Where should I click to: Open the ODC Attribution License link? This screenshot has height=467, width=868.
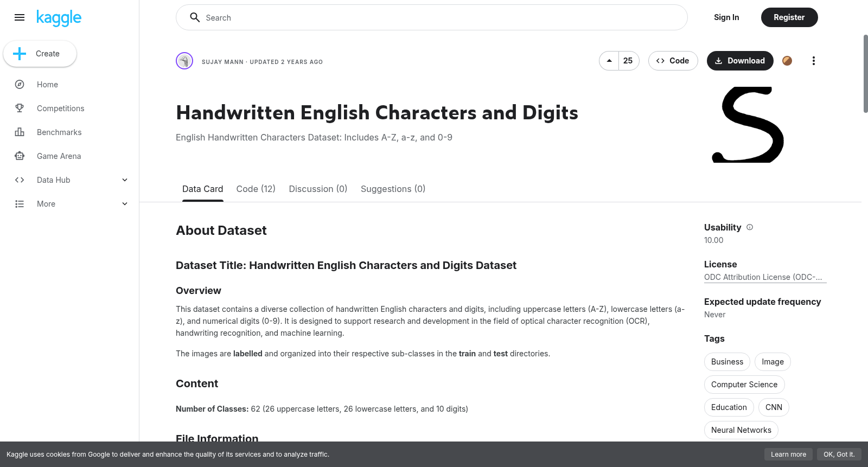(765, 277)
